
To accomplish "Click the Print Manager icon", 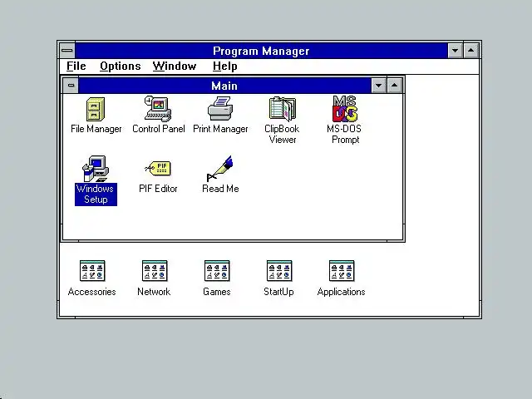I will pos(220,109).
